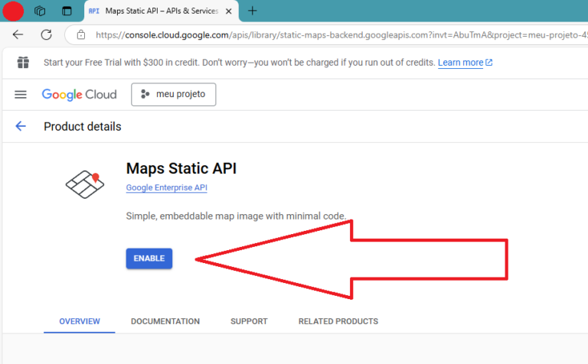Open the Related Products tab
Screen dimensions: 588x364
tap(338, 321)
